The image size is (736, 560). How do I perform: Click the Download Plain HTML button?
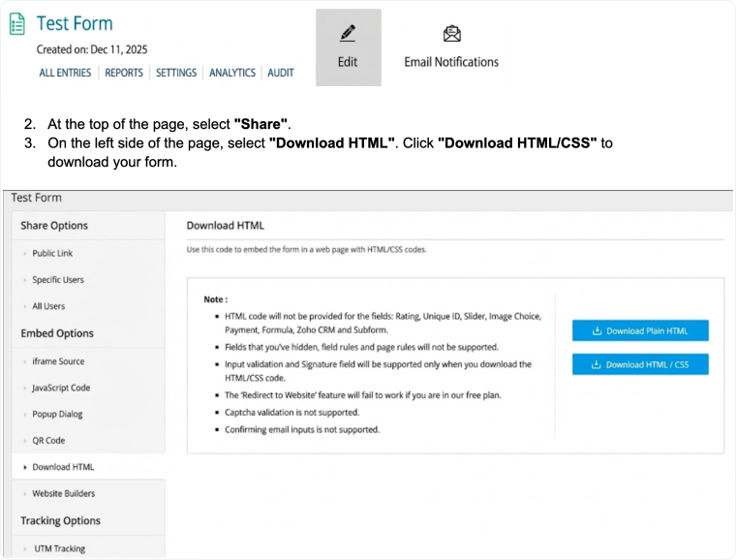[640, 331]
